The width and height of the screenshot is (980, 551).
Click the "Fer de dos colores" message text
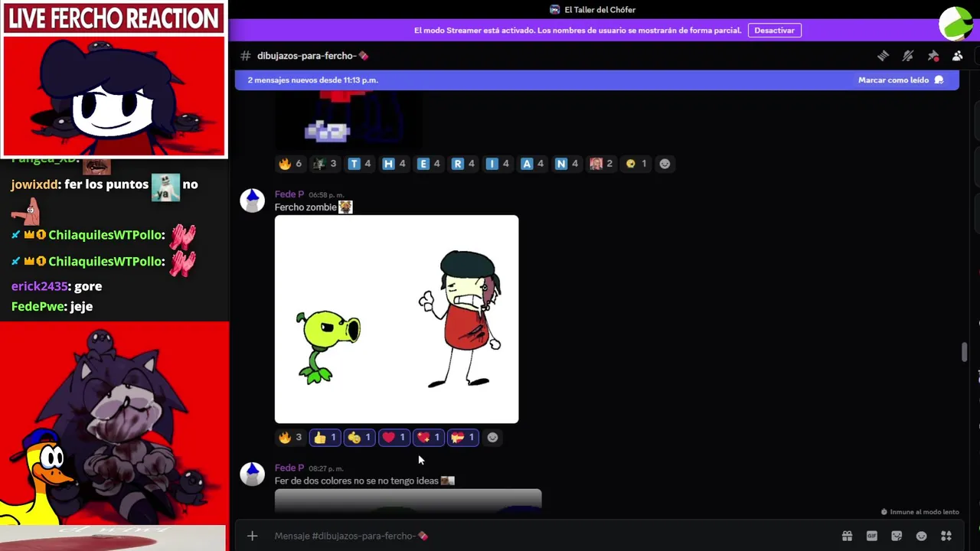pos(357,481)
